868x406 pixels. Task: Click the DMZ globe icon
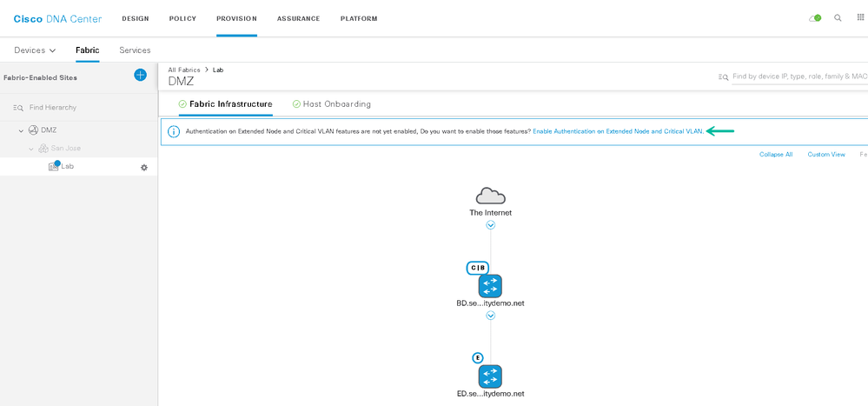(x=33, y=130)
